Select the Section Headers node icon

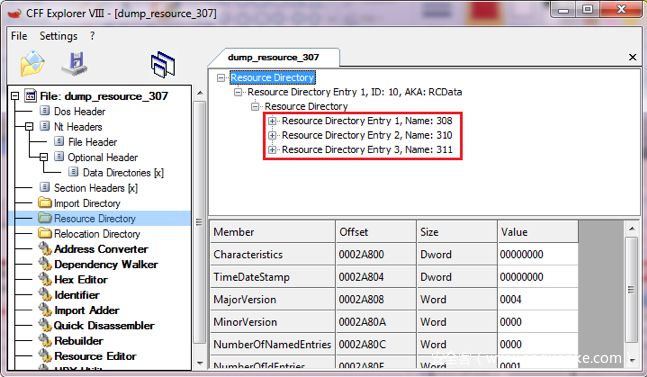coord(45,187)
